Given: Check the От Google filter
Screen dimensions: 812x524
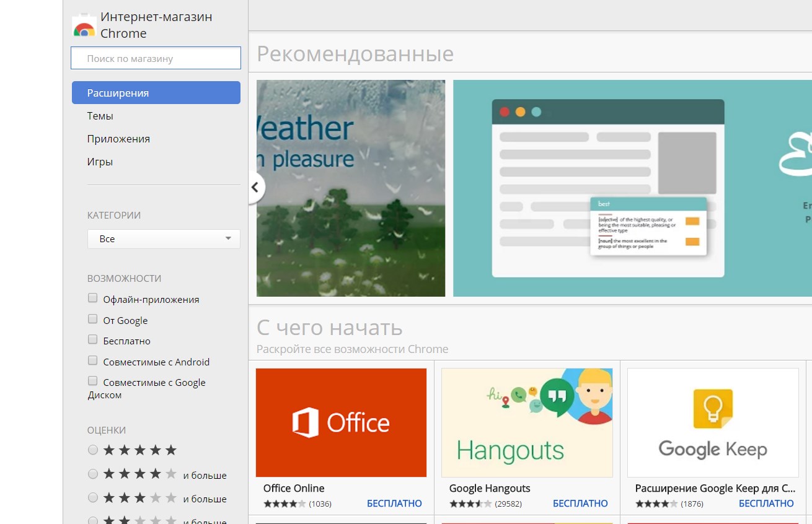Looking at the screenshot, I should click(x=93, y=320).
